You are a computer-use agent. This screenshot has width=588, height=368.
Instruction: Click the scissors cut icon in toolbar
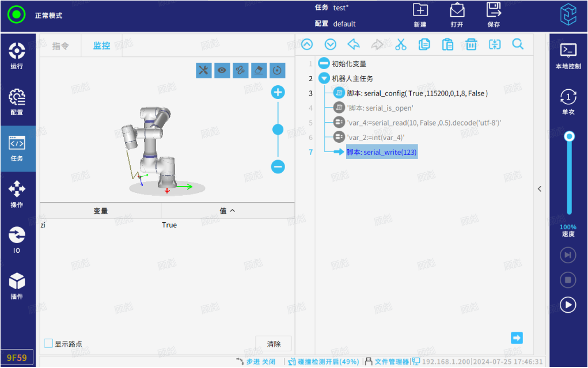pos(401,44)
